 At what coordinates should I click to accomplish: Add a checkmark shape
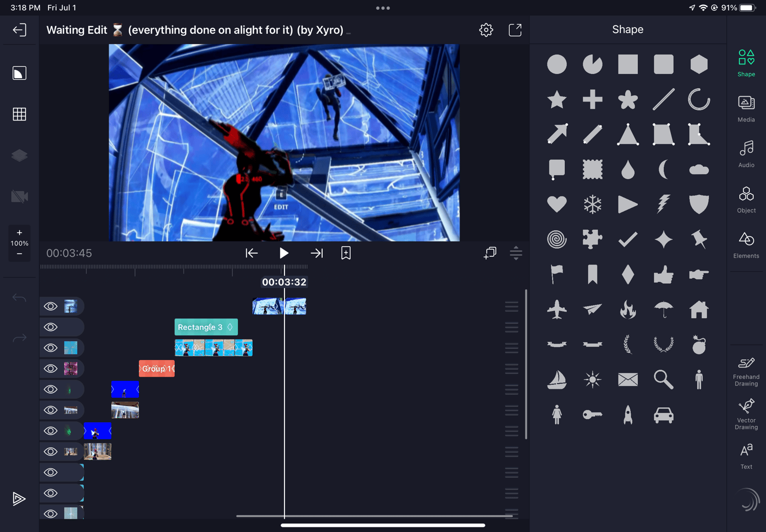[628, 239]
